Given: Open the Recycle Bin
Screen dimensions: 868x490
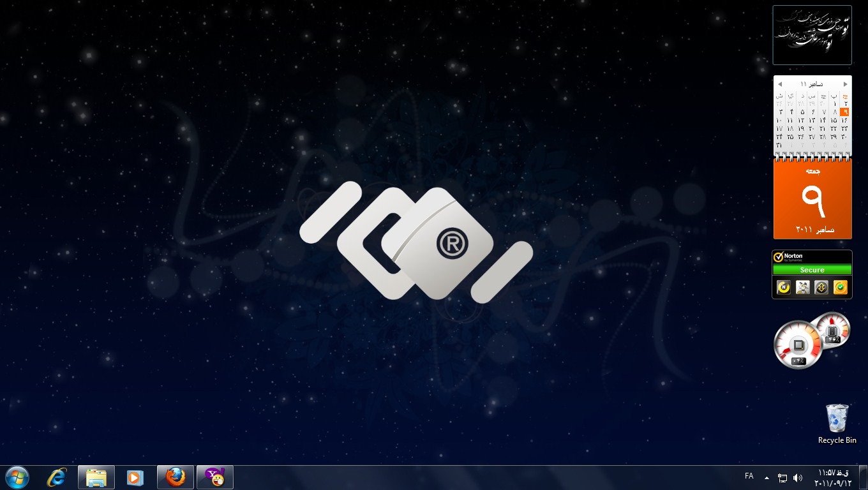Looking at the screenshot, I should coord(837,419).
